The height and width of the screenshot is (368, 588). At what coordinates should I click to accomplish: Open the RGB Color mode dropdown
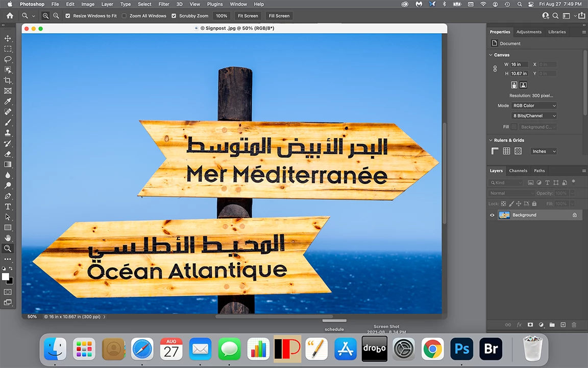(534, 105)
